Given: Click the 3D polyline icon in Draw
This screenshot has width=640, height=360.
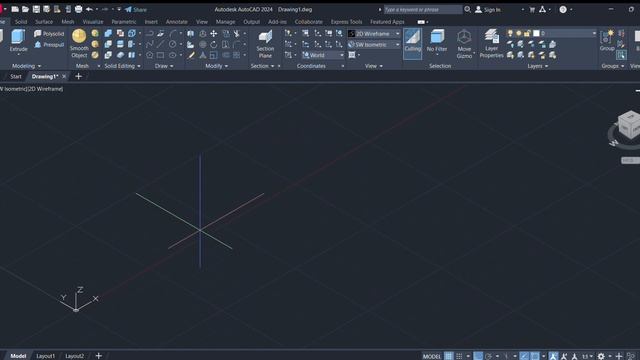Looking at the screenshot, I should click(150, 44).
